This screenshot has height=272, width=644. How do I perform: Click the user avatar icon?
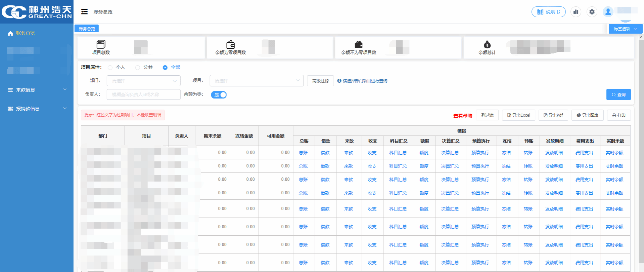[608, 12]
